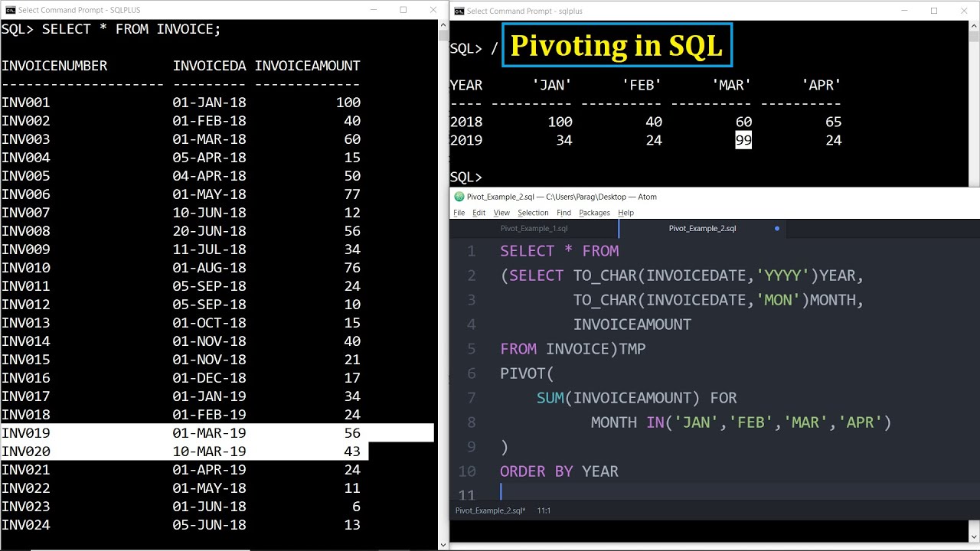The image size is (980, 551).
Task: Click the INV001 row in the invoice table
Action: (181, 103)
